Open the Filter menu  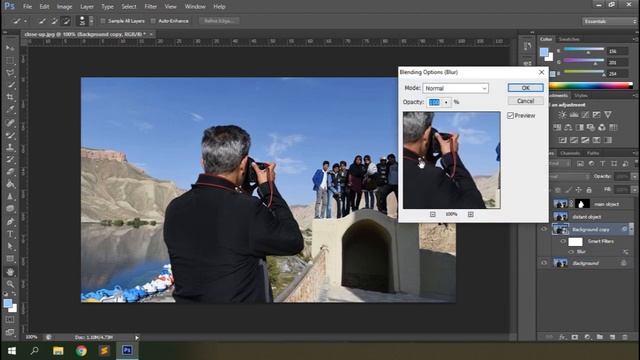coord(150,7)
